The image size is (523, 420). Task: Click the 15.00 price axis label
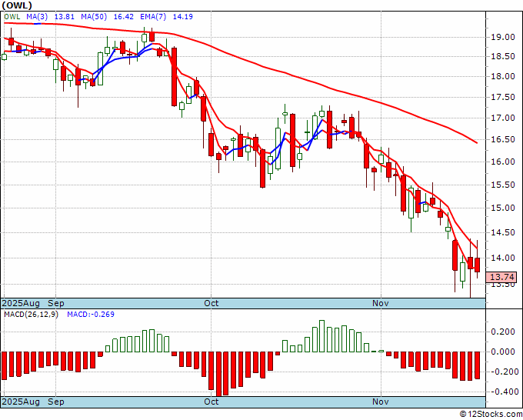coord(503,208)
